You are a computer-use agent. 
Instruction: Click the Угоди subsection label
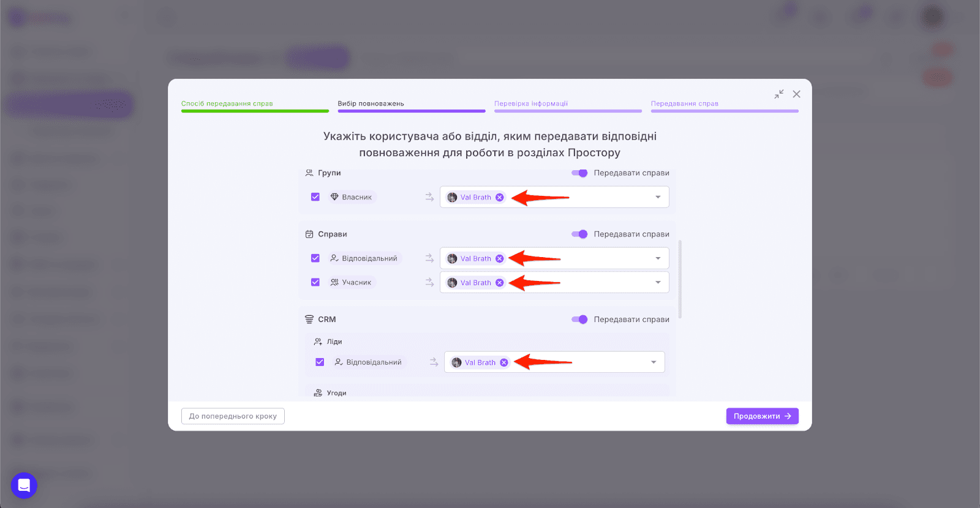(337, 393)
